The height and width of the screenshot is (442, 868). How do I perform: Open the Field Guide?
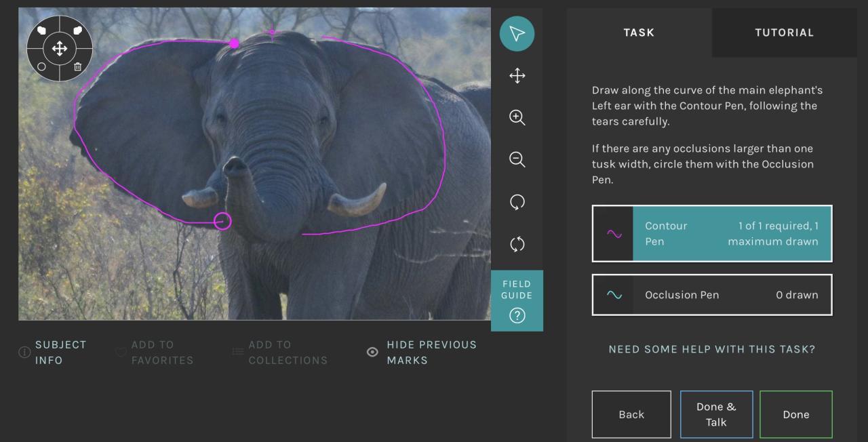(517, 301)
